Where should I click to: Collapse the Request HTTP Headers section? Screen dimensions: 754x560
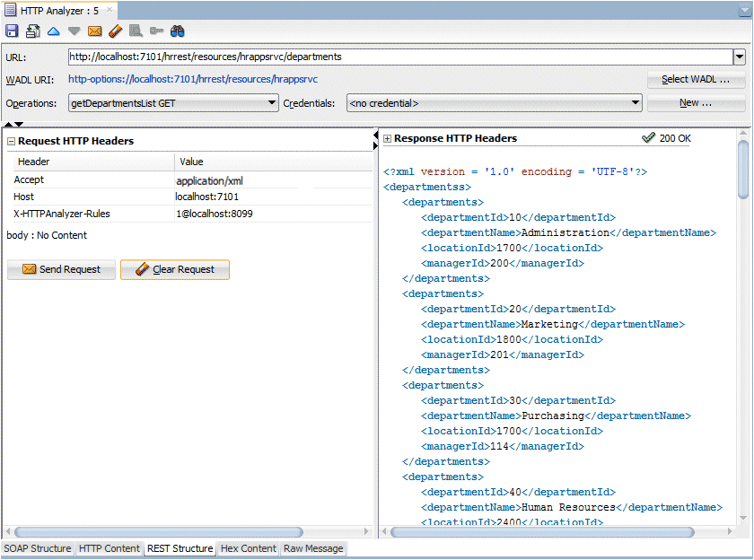pyautogui.click(x=11, y=141)
